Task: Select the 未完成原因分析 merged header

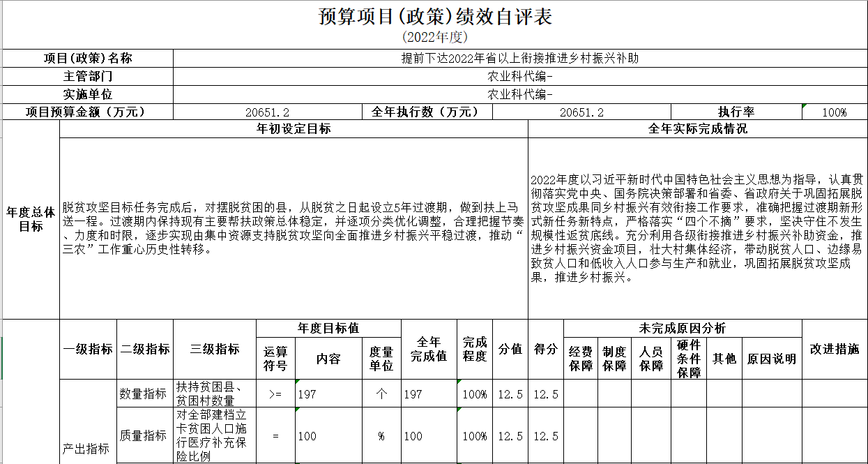Action: tap(682, 328)
